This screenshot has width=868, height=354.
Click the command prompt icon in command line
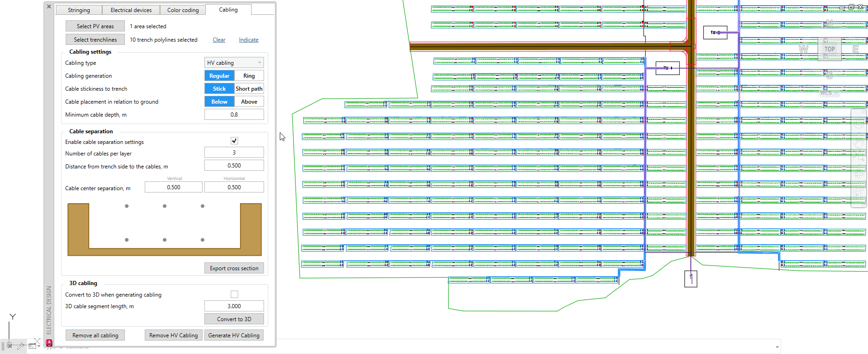click(32, 346)
